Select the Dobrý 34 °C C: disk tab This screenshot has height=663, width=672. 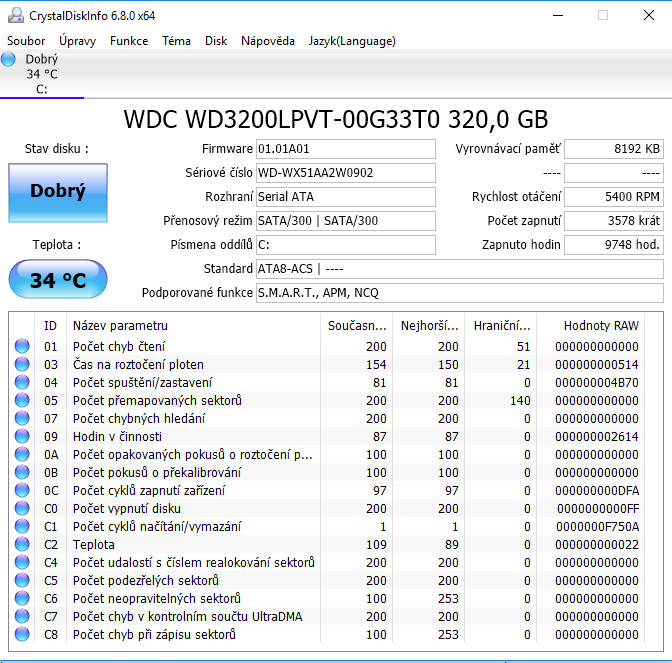[x=42, y=74]
